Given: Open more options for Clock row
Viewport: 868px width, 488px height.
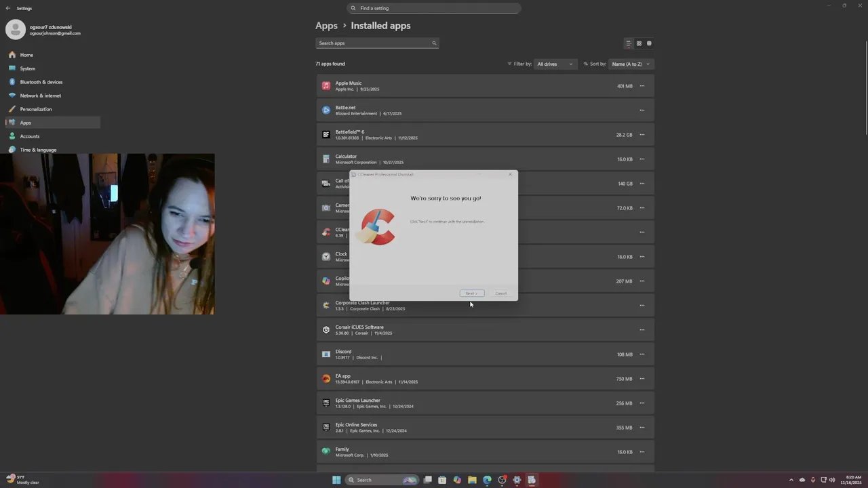Looking at the screenshot, I should (x=642, y=257).
